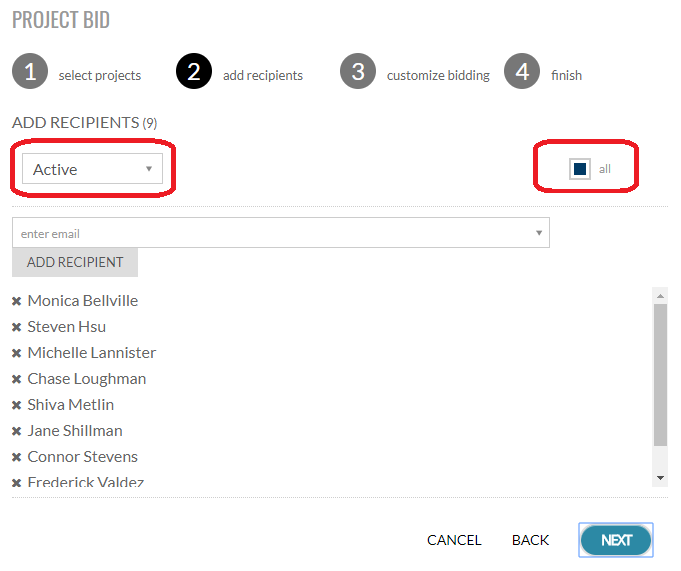Click the recipients list scrollbar down arrow

pyautogui.click(x=660, y=478)
